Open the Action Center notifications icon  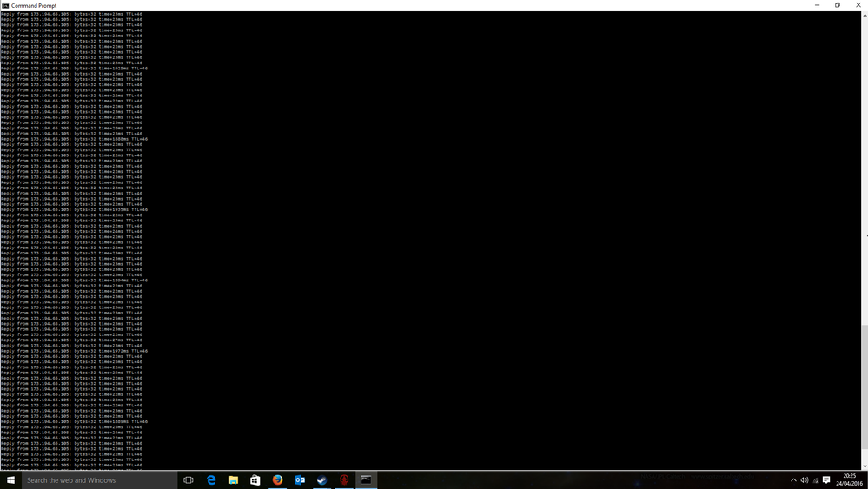[x=826, y=480]
